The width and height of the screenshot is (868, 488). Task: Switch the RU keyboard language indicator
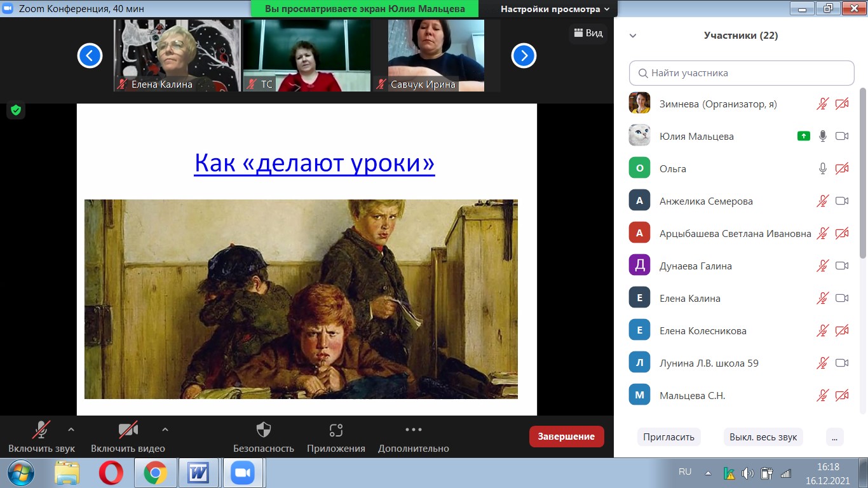tap(685, 472)
